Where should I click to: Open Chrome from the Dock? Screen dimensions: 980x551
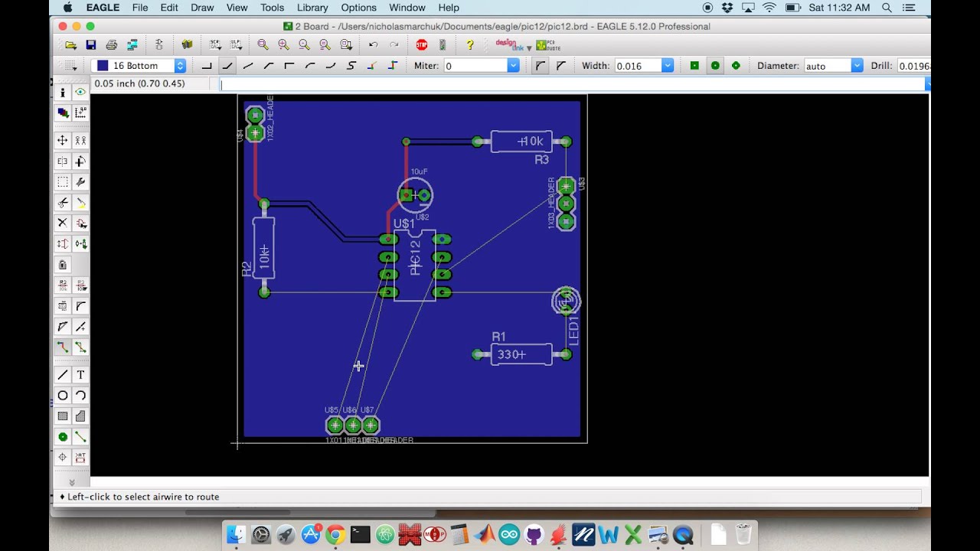pos(335,534)
